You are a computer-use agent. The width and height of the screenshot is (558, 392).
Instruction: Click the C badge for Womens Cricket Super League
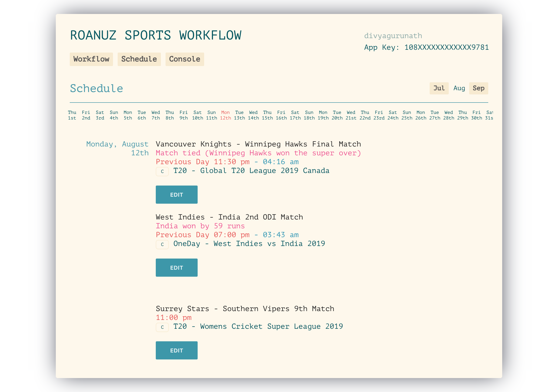162,327
